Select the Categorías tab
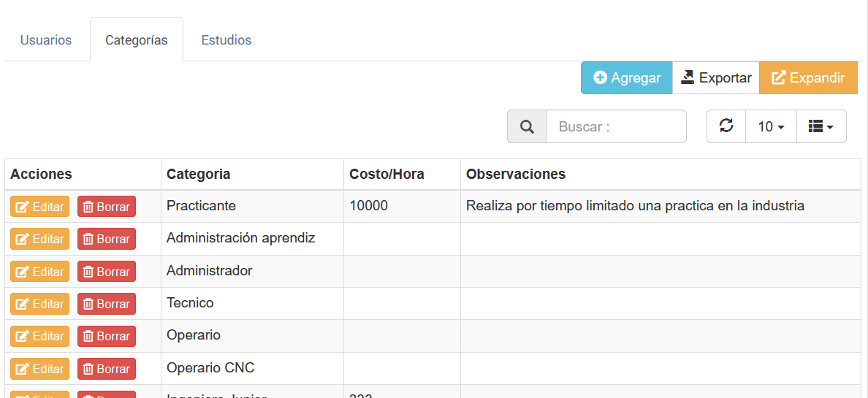The image size is (868, 398). (x=137, y=40)
